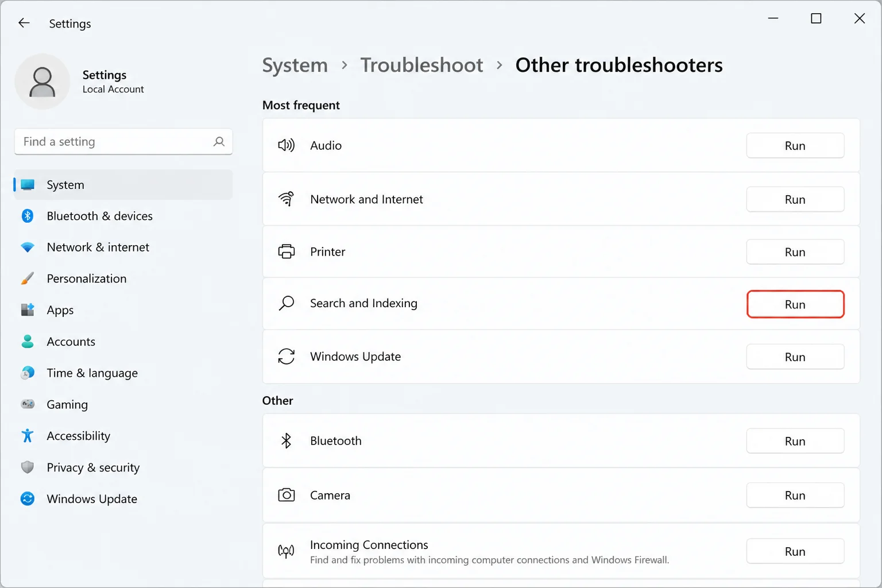Image resolution: width=882 pixels, height=588 pixels.
Task: Click the Personalization paintbrush icon
Action: point(28,278)
